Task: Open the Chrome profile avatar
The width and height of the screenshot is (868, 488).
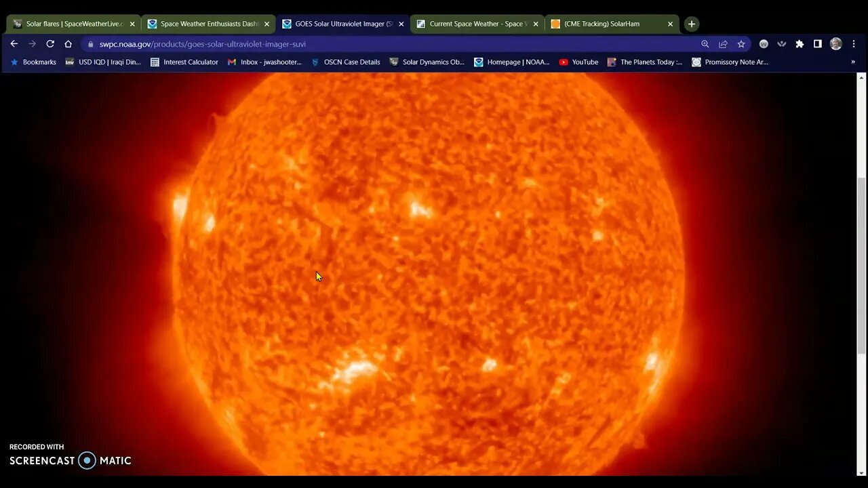Action: tap(836, 44)
